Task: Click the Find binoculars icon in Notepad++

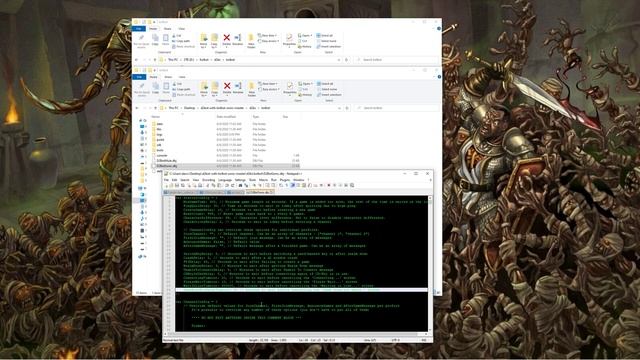Action: [240, 185]
